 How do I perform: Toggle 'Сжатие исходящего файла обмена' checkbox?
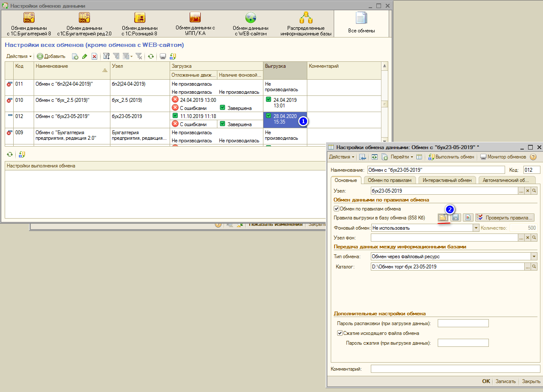point(340,333)
